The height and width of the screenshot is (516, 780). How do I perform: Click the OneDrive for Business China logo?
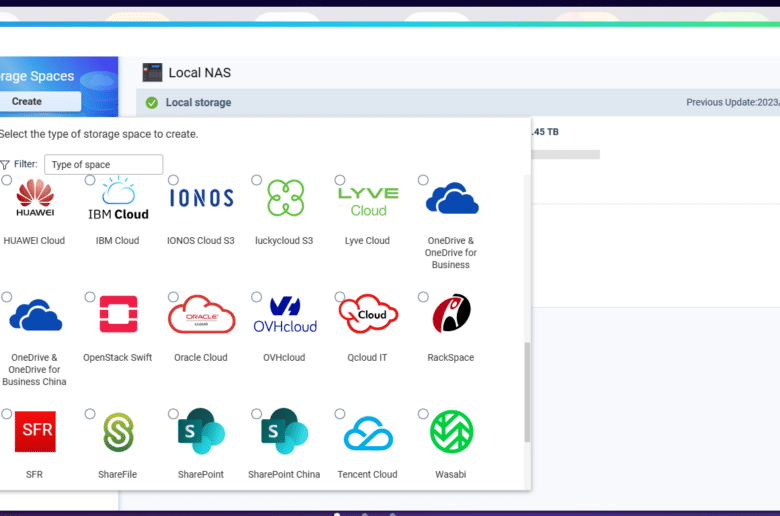point(35,315)
